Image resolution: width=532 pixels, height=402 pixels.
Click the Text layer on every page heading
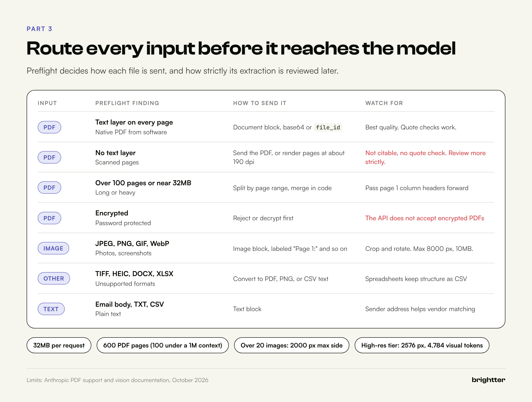pos(134,122)
